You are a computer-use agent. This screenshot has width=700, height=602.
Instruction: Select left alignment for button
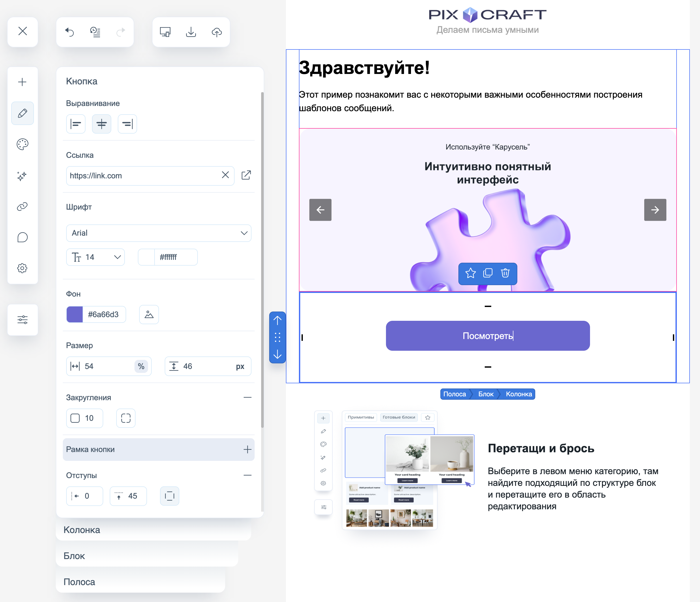76,124
